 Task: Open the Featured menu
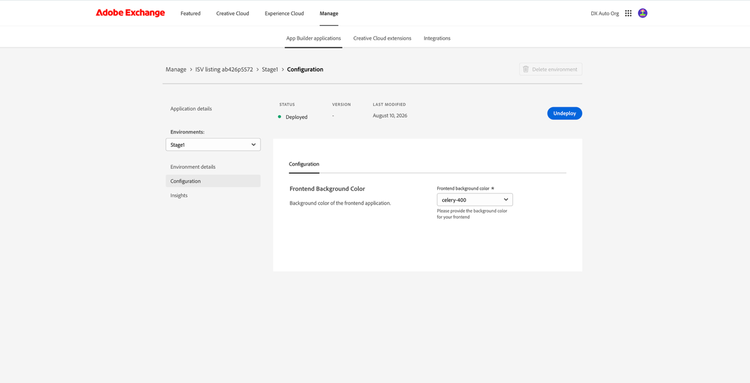(x=190, y=13)
